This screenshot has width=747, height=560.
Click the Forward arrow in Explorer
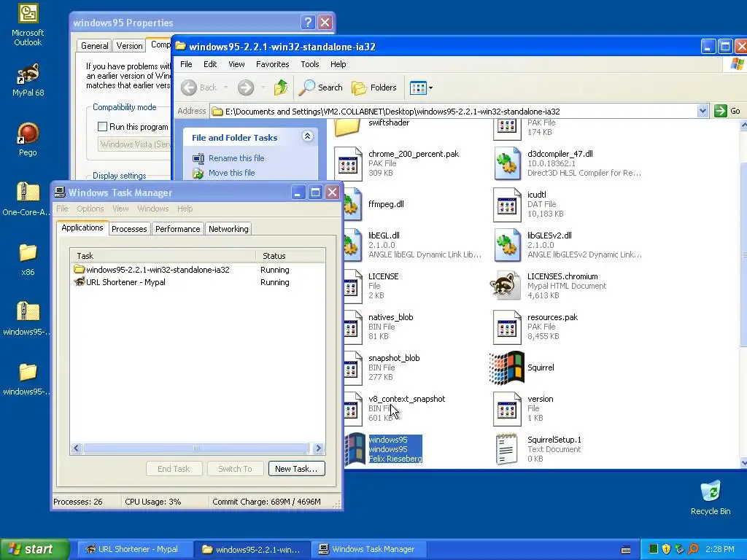click(x=246, y=87)
